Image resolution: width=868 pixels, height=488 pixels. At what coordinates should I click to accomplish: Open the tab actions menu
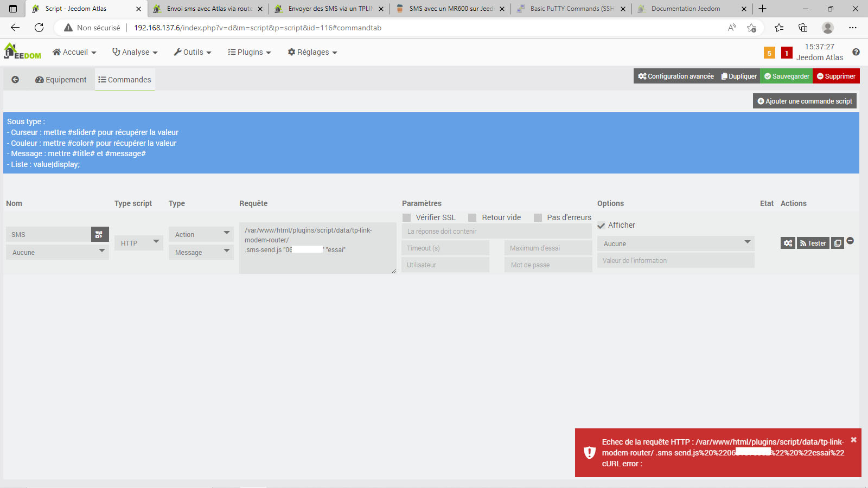click(13, 9)
